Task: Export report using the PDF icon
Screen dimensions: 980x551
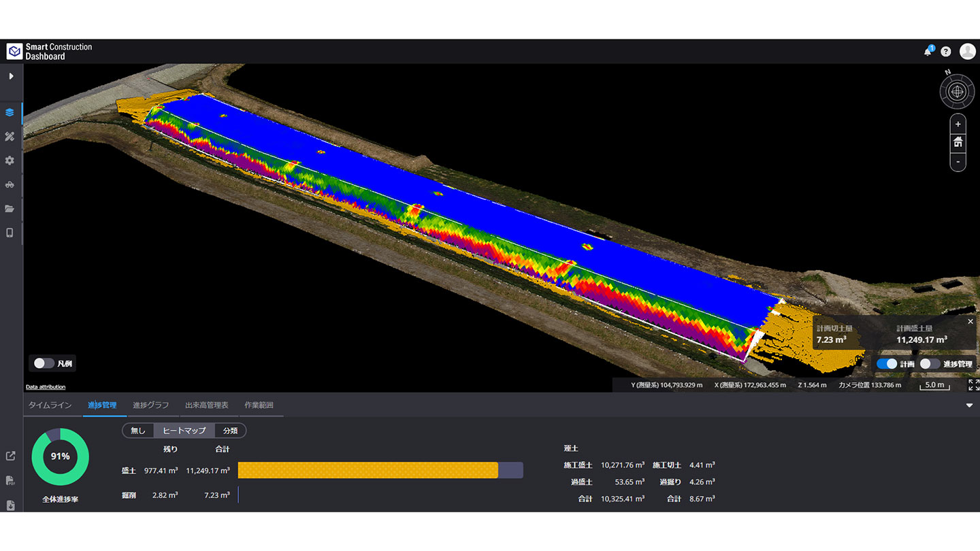Action: 10,481
